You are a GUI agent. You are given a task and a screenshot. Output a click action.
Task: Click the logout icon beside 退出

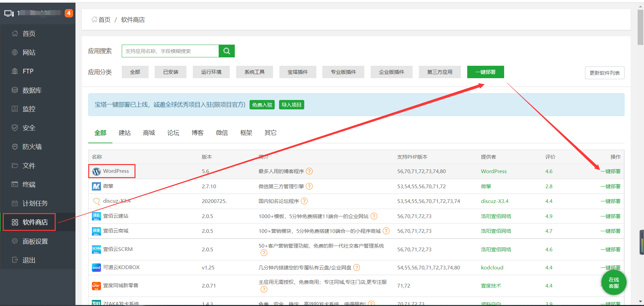(x=15, y=260)
